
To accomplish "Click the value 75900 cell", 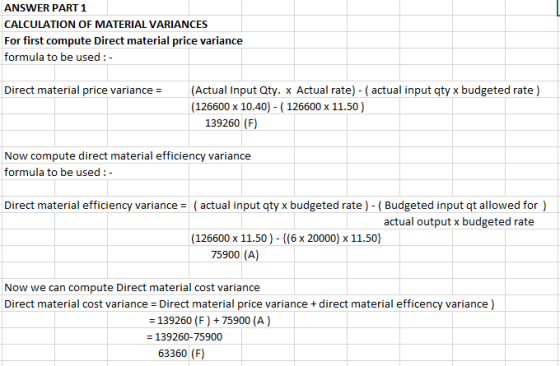I will [225, 255].
